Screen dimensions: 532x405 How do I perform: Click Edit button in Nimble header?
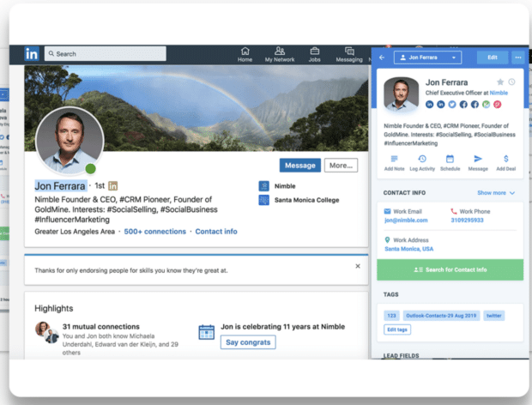(493, 57)
